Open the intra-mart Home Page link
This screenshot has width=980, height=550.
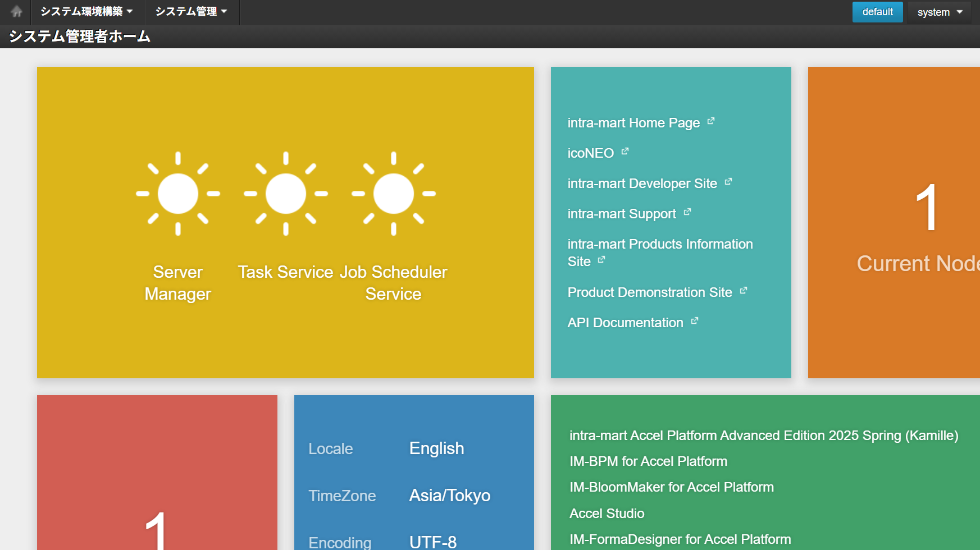click(x=633, y=123)
